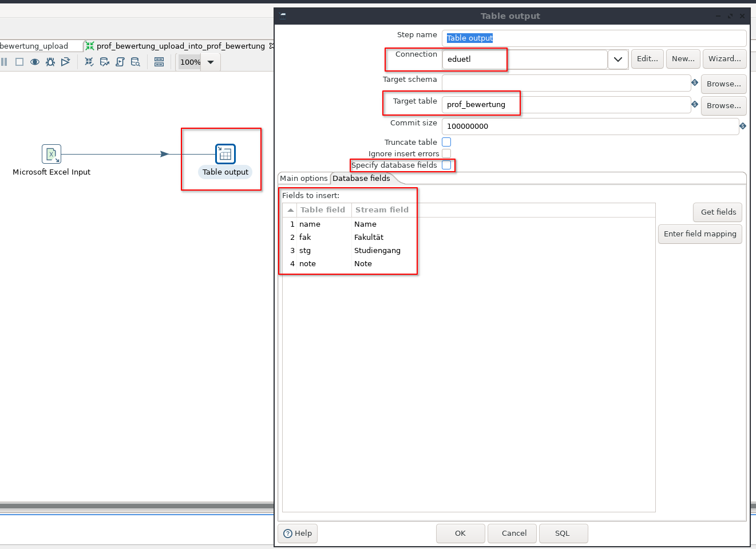
Task: Confirm the dialog with OK
Action: point(460,533)
